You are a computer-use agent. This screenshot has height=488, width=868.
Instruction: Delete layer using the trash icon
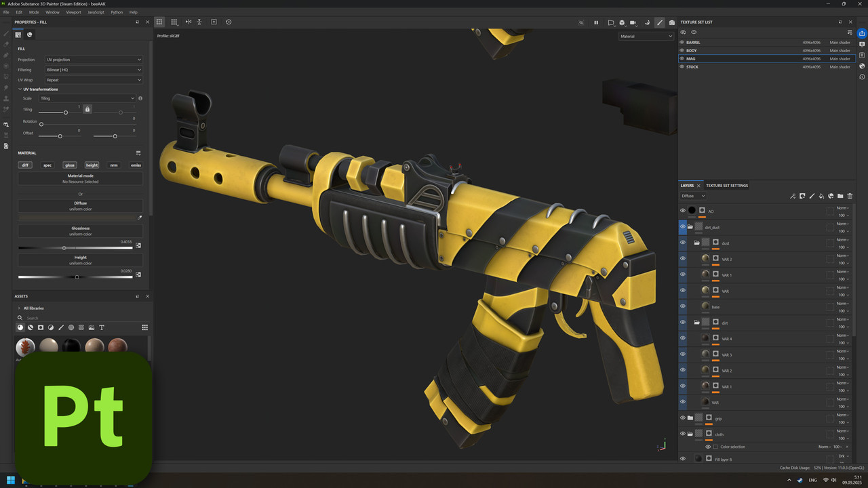coord(850,196)
